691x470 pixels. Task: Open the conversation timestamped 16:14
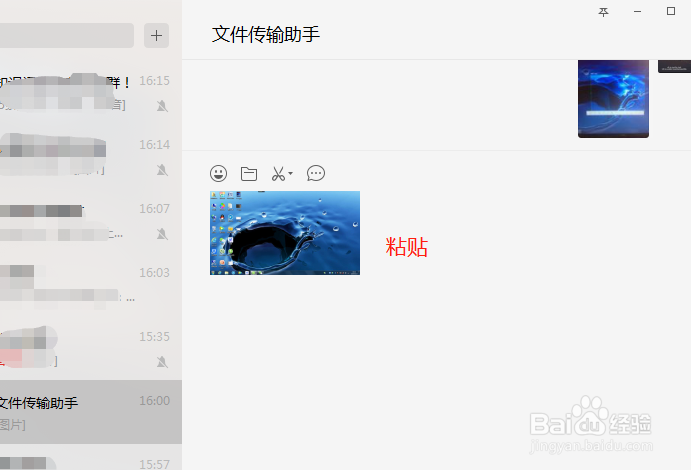point(91,156)
